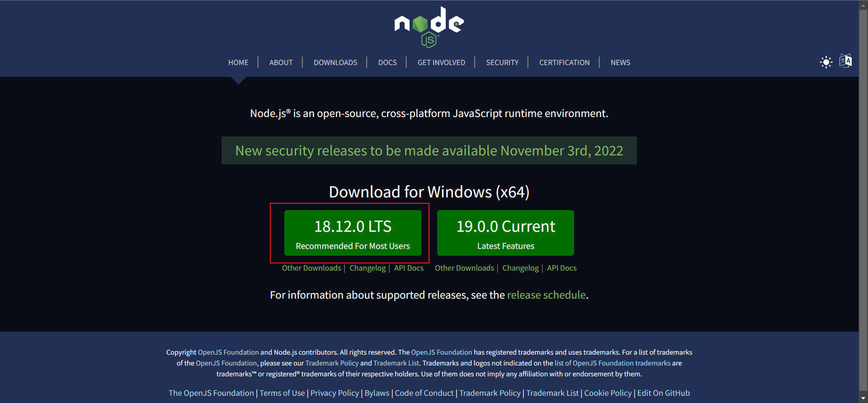Open API Docs under 18.12.0 LTS
Viewport: 868px width, 403px height.
(409, 268)
